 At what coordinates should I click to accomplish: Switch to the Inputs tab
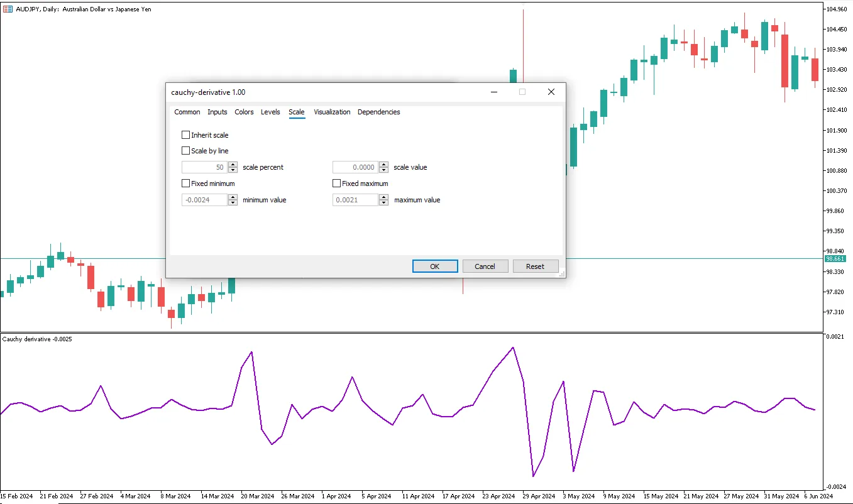point(217,112)
